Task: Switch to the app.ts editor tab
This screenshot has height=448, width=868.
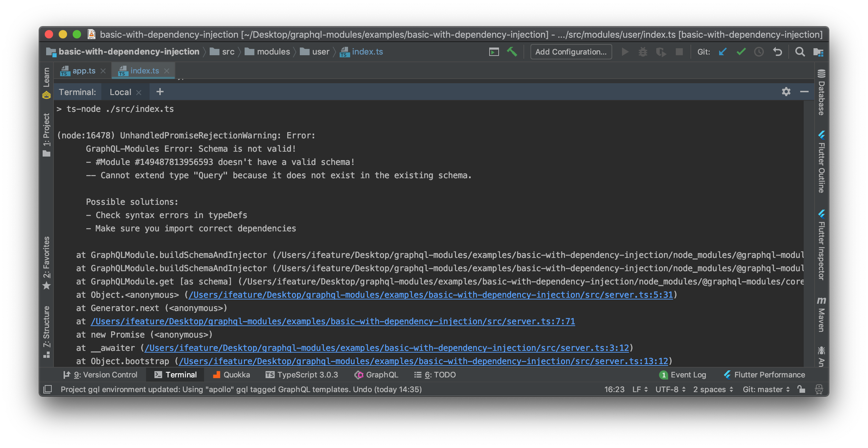Action: click(84, 71)
